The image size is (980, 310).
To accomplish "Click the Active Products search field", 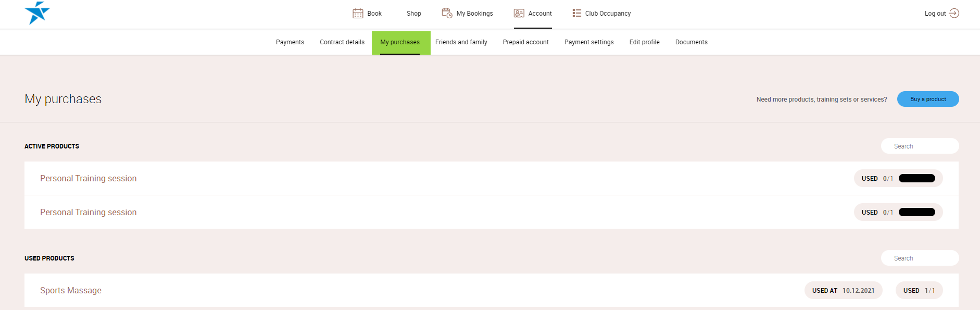I will (920, 146).
